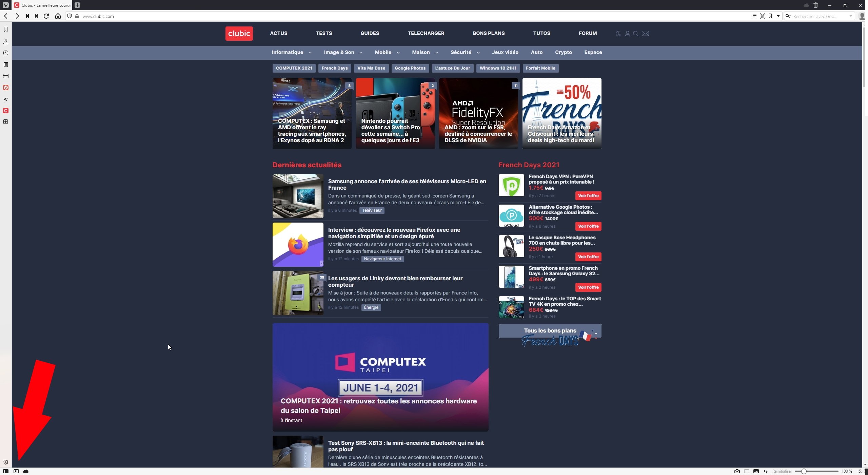This screenshot has width=868, height=475.
Task: Open the Nintendo Switch Pro article thumbnail
Action: pos(395,113)
